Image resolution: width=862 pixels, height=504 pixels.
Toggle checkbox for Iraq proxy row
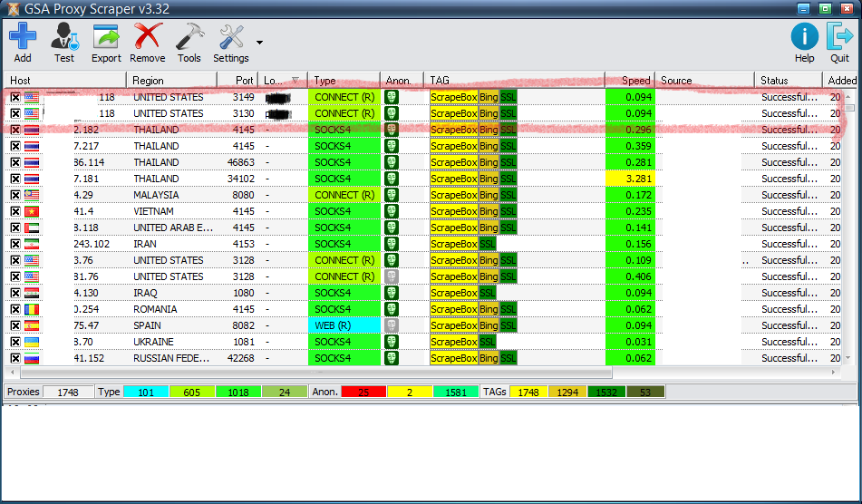coord(15,293)
